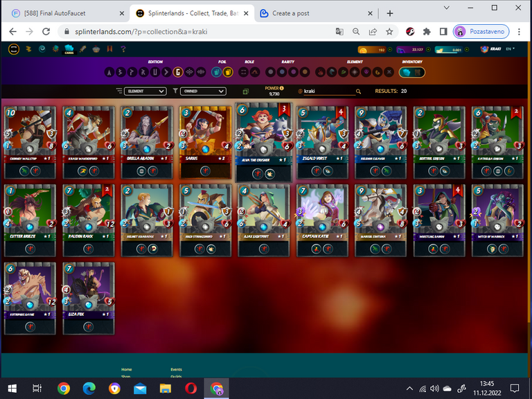Screen dimensions: 532x399
Task: Open the Windows Start menu
Action: click(12, 388)
